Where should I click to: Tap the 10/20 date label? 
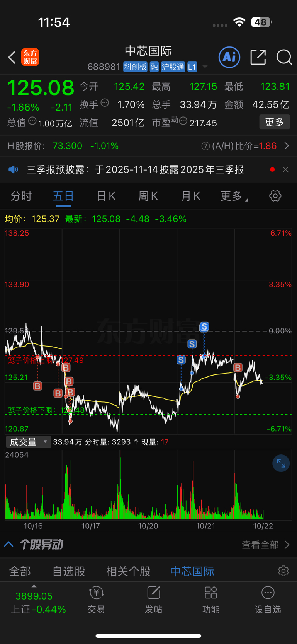[x=148, y=526]
